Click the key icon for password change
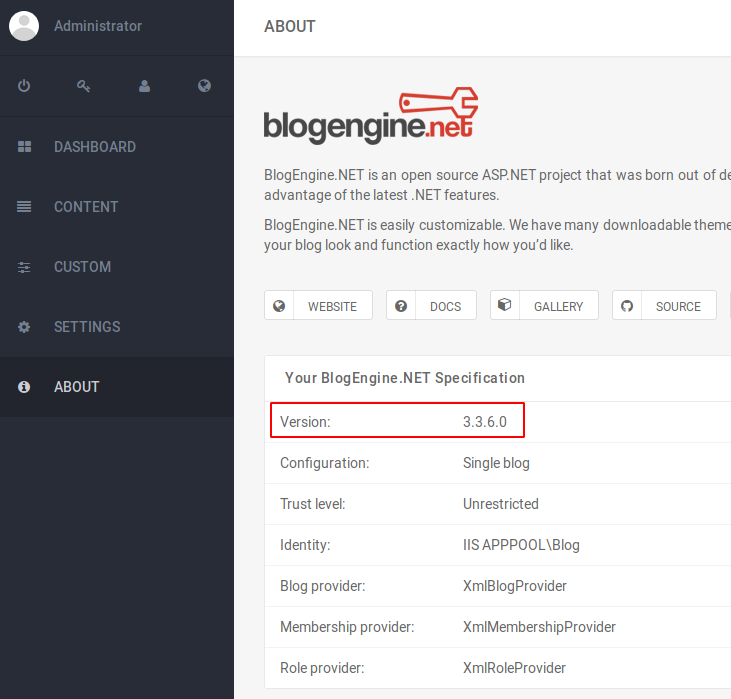 click(83, 86)
